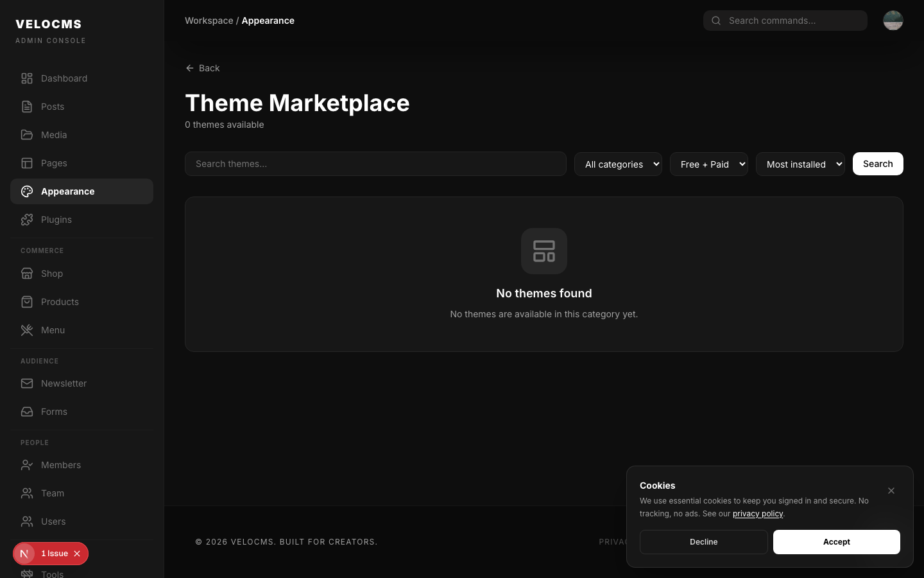The height and width of the screenshot is (578, 924).
Task: Navigate to Workspace in the breadcrumb
Action: [209, 20]
